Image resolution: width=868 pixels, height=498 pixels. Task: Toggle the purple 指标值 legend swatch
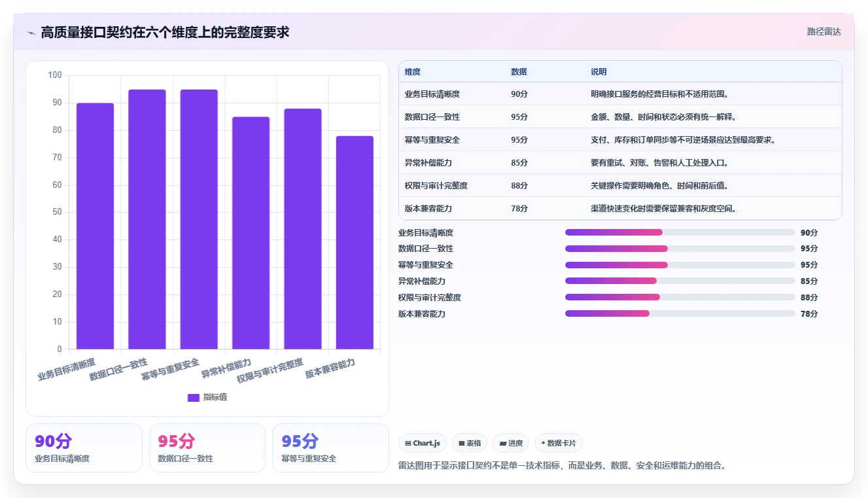(x=193, y=397)
